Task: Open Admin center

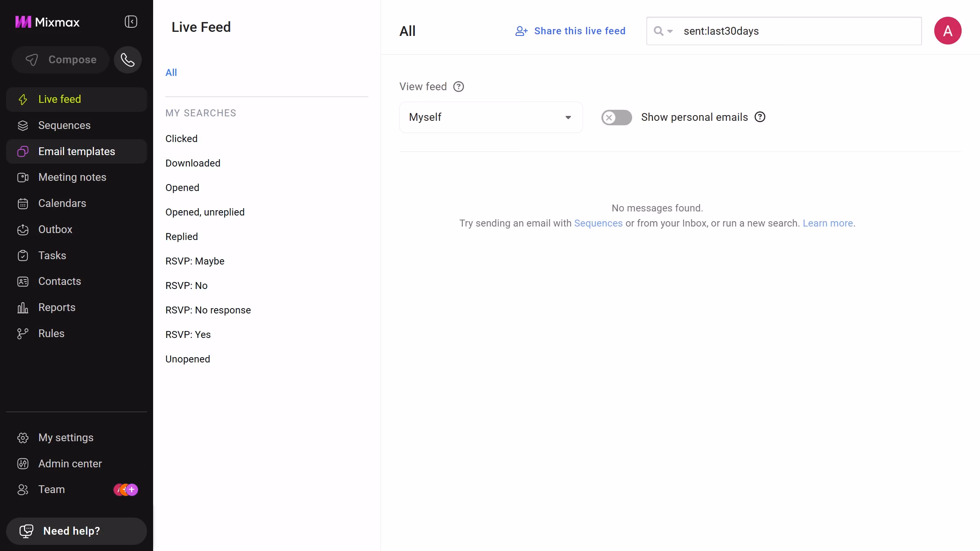Action: [x=77, y=464]
